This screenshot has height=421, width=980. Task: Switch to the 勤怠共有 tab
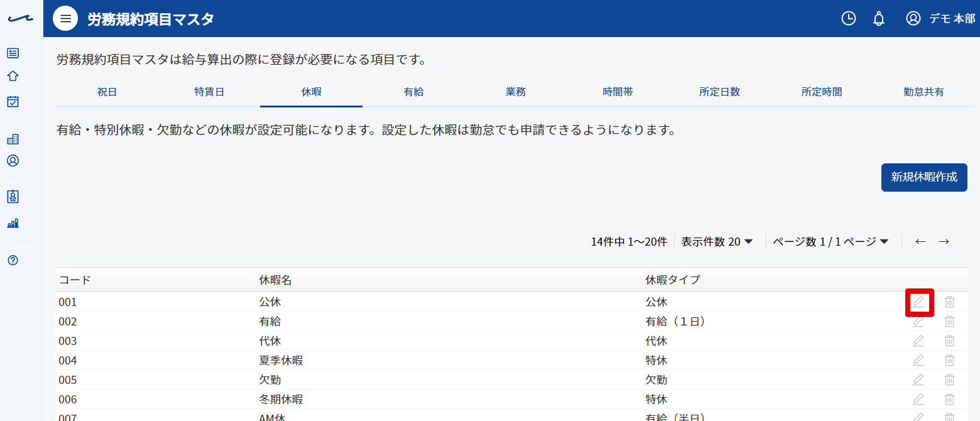coord(923,92)
